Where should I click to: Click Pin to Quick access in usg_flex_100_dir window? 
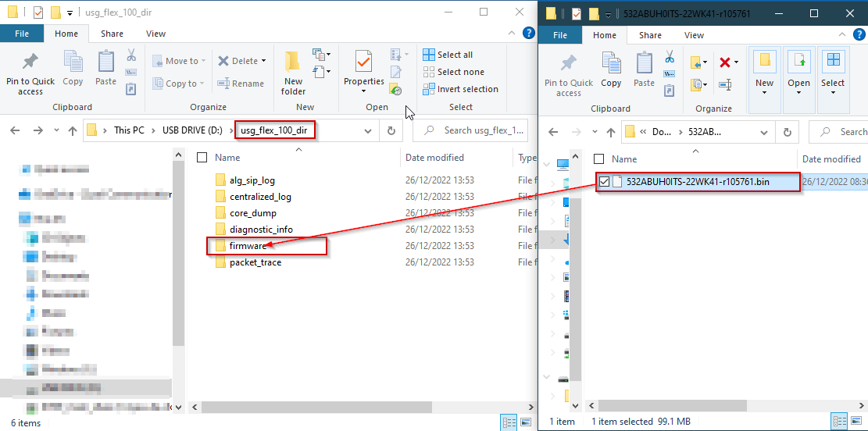point(30,74)
